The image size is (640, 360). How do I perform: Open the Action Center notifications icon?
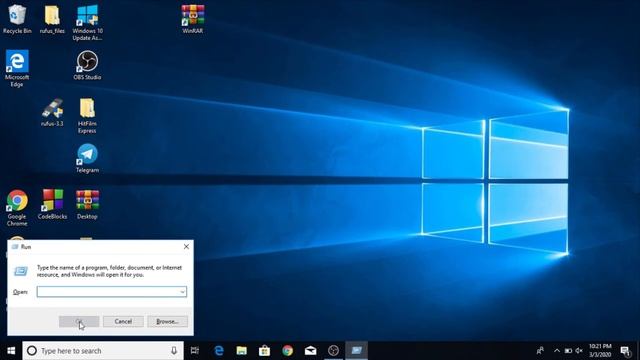625,351
